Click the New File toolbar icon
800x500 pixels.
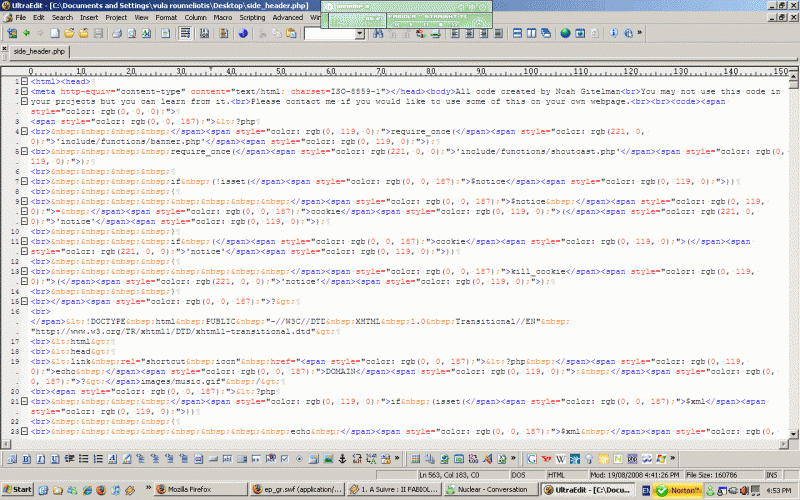pyautogui.click(x=55, y=33)
